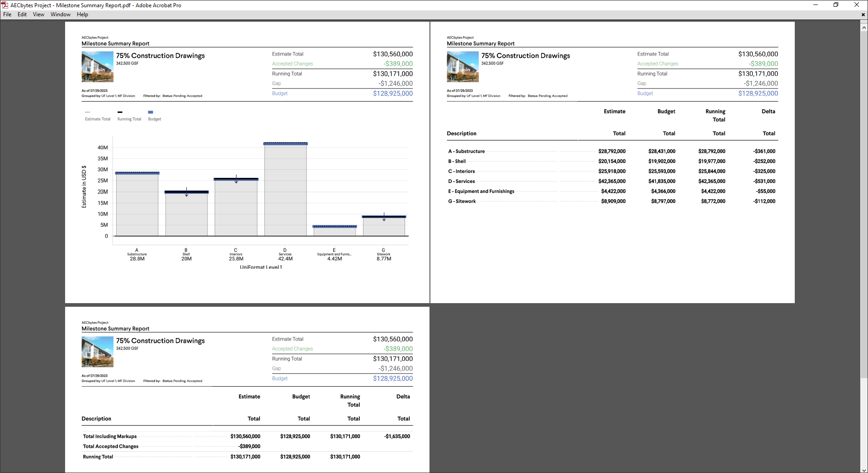
Task: Click the down arrow marker on Shell bar
Action: [x=186, y=192]
